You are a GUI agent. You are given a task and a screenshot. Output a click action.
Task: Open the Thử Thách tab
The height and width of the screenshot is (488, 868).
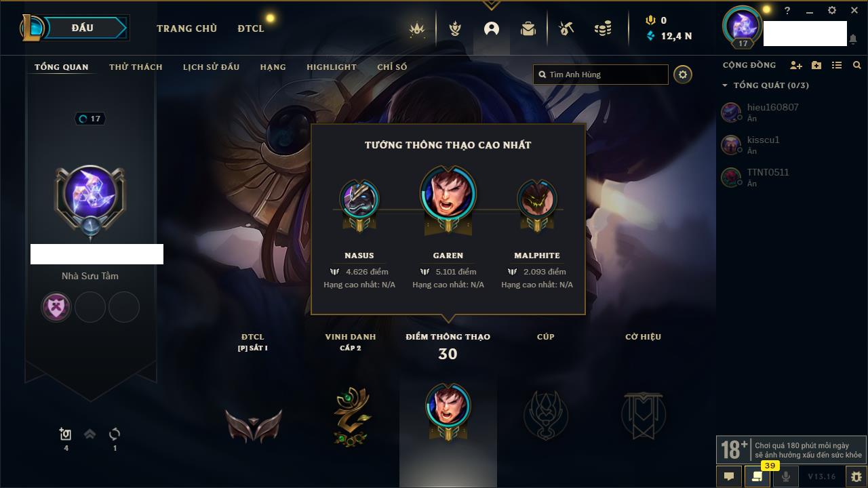click(x=136, y=67)
